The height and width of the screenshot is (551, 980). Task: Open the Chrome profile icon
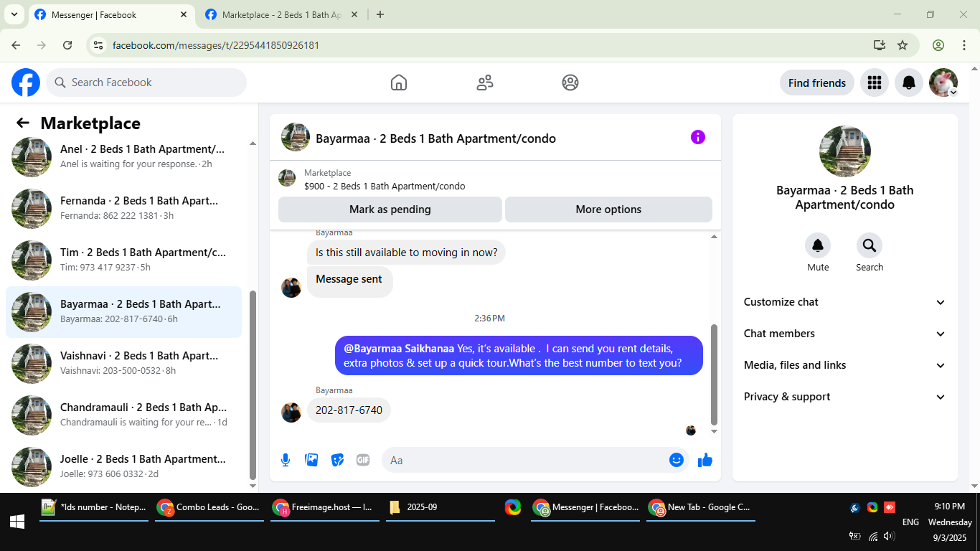click(938, 45)
